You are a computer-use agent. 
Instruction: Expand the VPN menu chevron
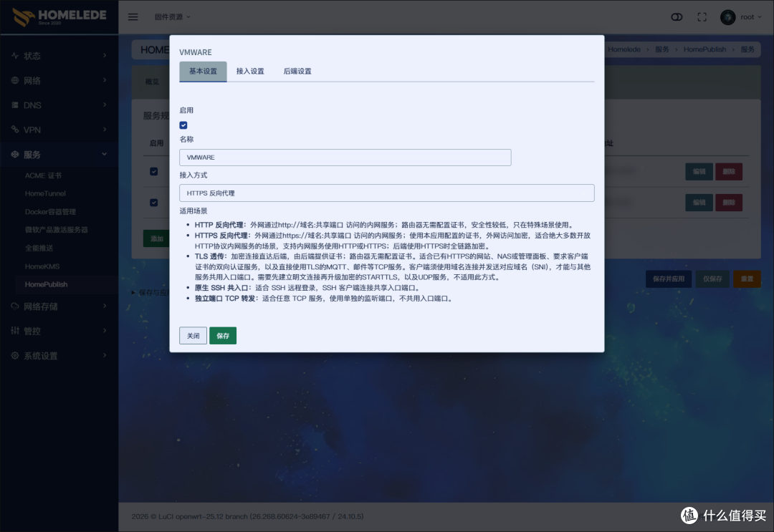[x=105, y=129]
